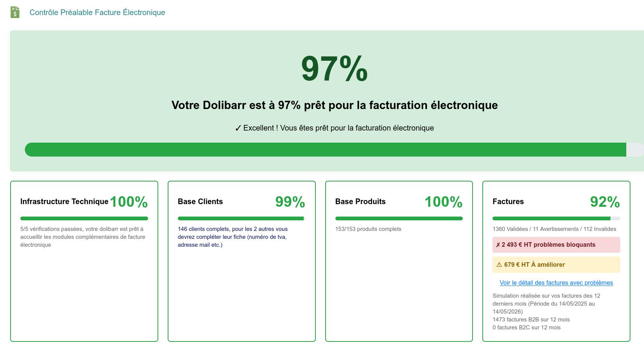Open the factures avec problèmes detail link
This screenshot has width=644, height=349.
pos(556,283)
